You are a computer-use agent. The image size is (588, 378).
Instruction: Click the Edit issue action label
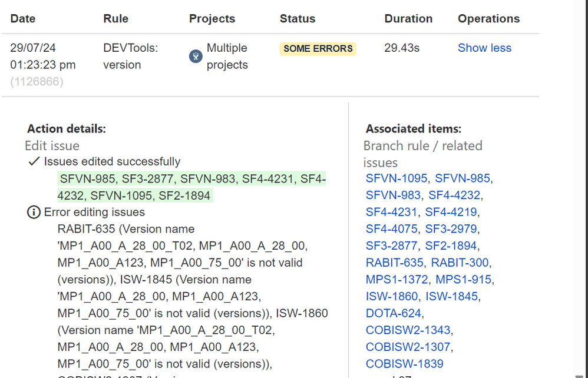(x=52, y=146)
